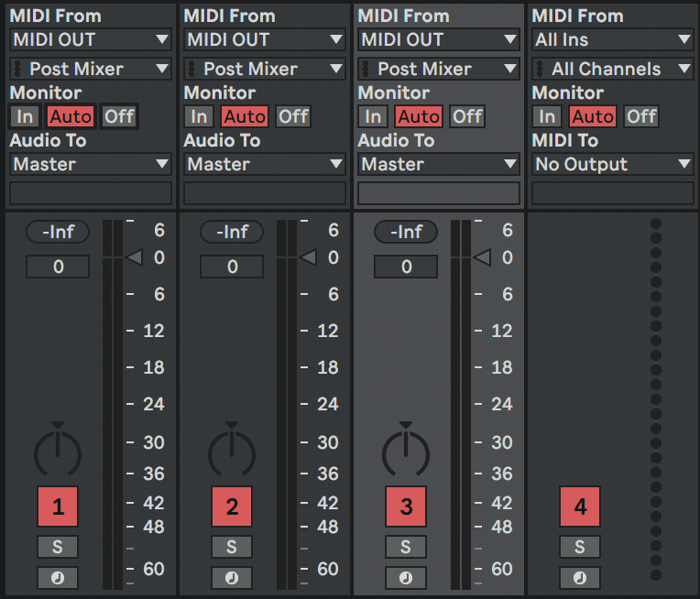Expand track 3 Audio To Master dropdown
700x599 pixels.
pos(439,164)
